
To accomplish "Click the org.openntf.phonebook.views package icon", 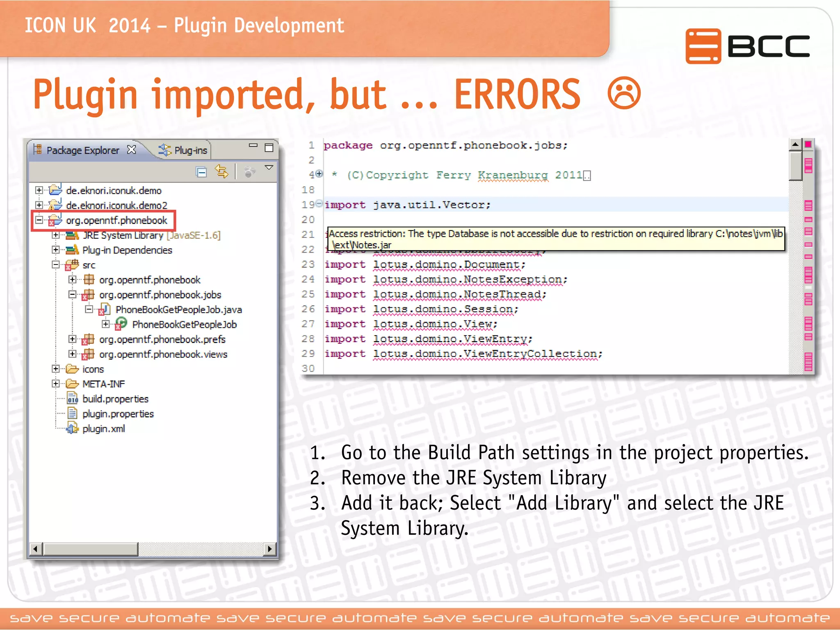I will pos(88,354).
